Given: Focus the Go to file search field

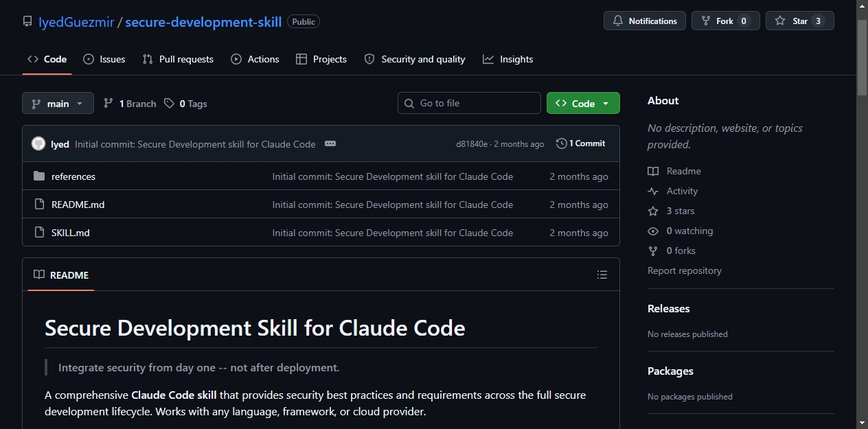Looking at the screenshot, I should click(x=469, y=103).
